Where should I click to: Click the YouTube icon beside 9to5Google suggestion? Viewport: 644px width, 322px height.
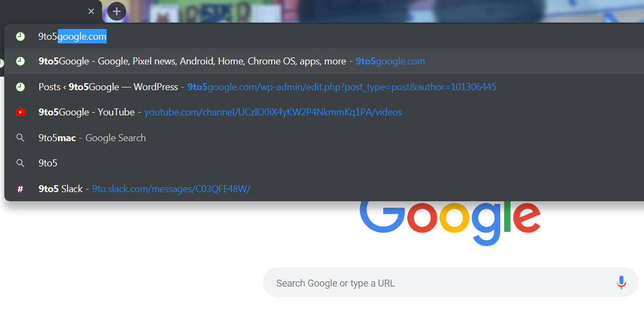(20, 112)
